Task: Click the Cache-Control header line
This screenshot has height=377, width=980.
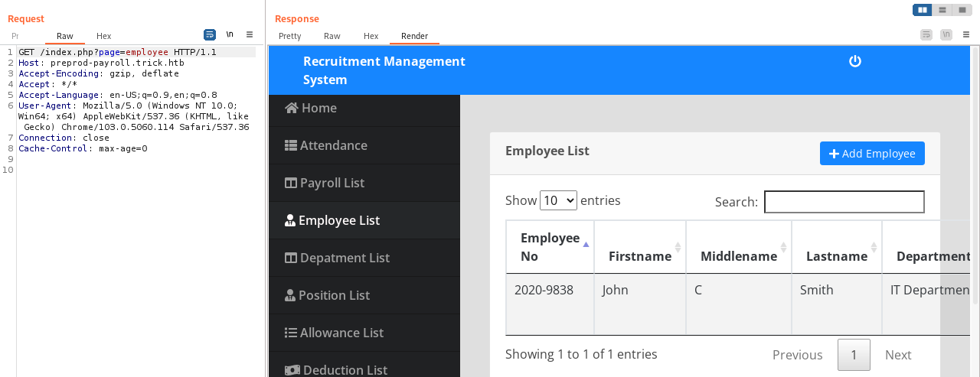Action: [83, 148]
